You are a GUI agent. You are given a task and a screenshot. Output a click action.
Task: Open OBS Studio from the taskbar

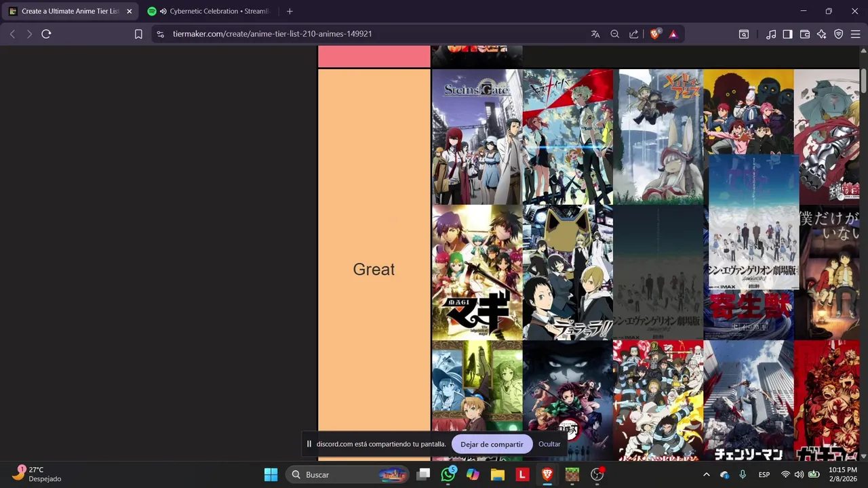(597, 474)
